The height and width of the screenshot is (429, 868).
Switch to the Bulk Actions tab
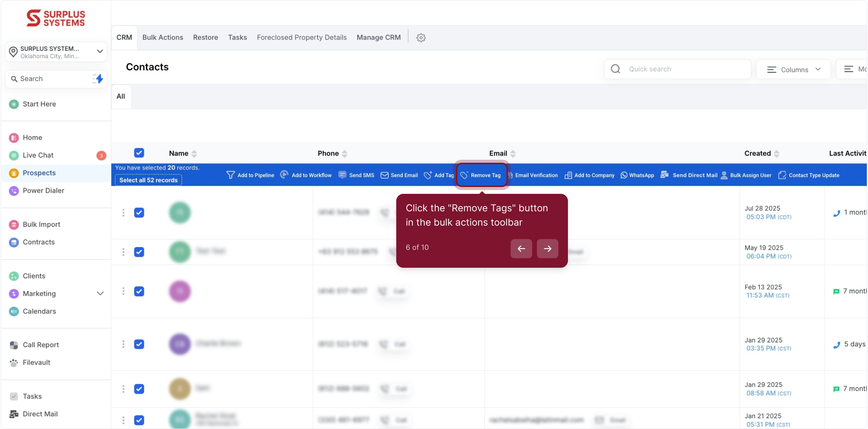click(x=163, y=37)
